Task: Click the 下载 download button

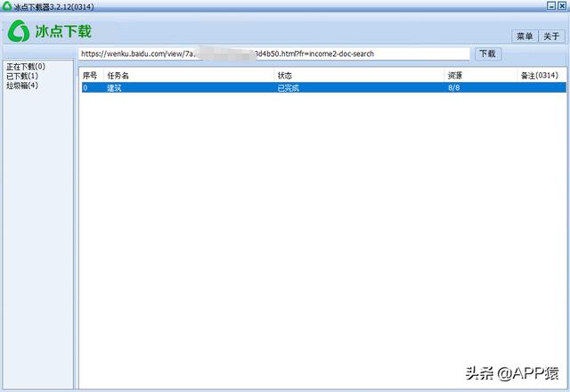Action: (x=488, y=53)
